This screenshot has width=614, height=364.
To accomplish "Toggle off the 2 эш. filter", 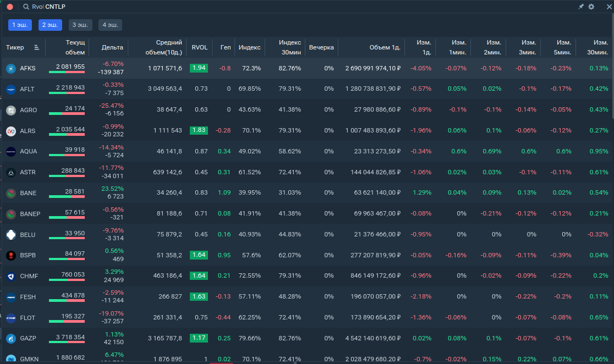I will tap(50, 25).
